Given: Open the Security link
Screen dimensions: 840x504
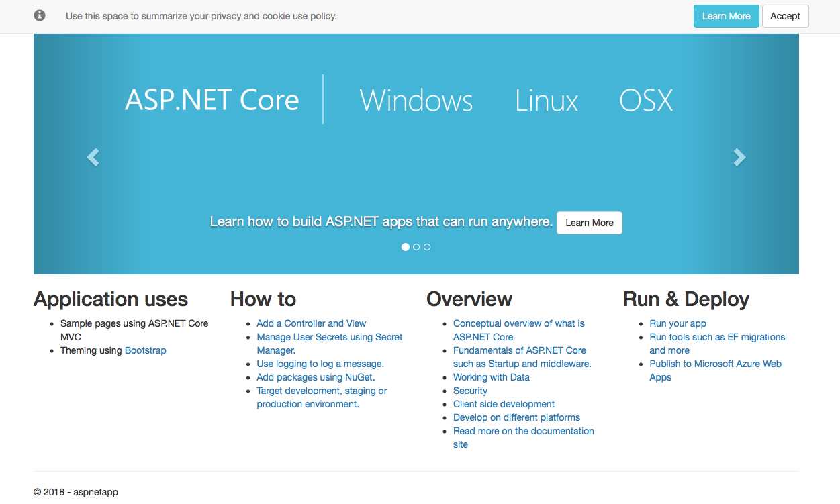Looking at the screenshot, I should pyautogui.click(x=470, y=391).
